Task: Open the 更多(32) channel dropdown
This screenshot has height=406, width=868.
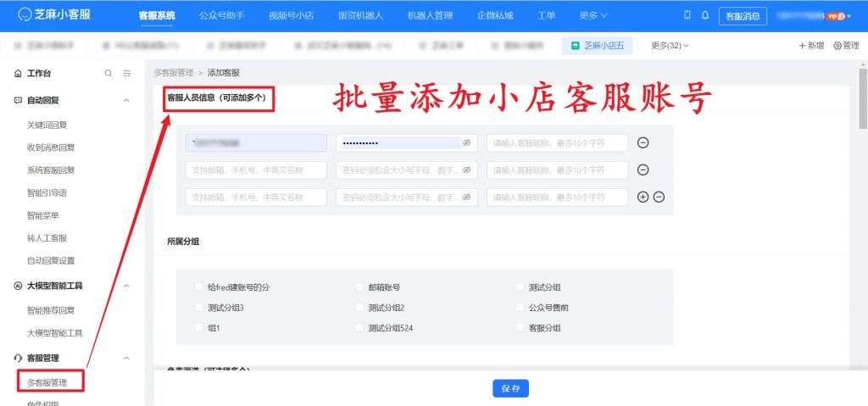Action: [x=670, y=46]
